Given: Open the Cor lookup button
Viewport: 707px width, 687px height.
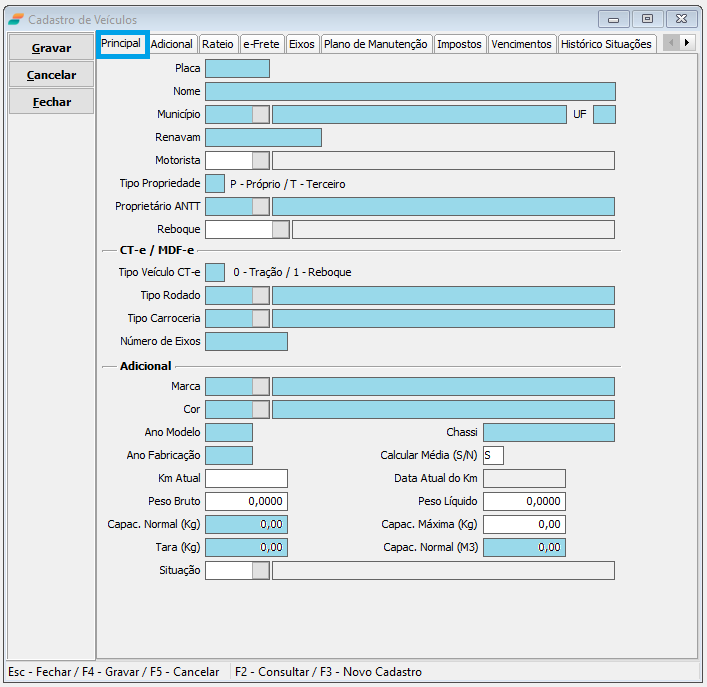Looking at the screenshot, I should 260,409.
